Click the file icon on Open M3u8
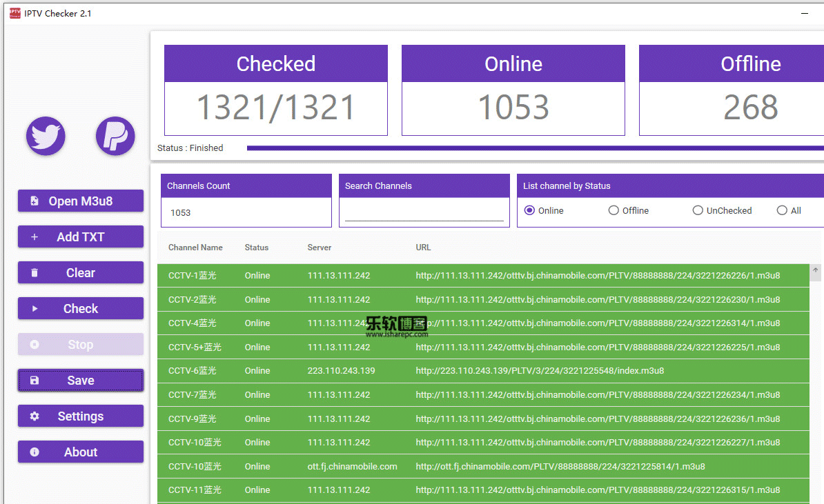 [x=34, y=201]
